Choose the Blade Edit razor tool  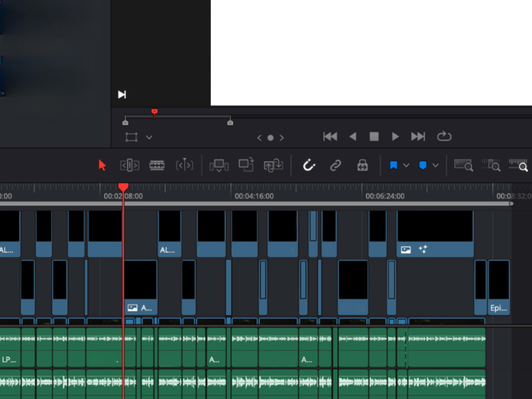[157, 165]
